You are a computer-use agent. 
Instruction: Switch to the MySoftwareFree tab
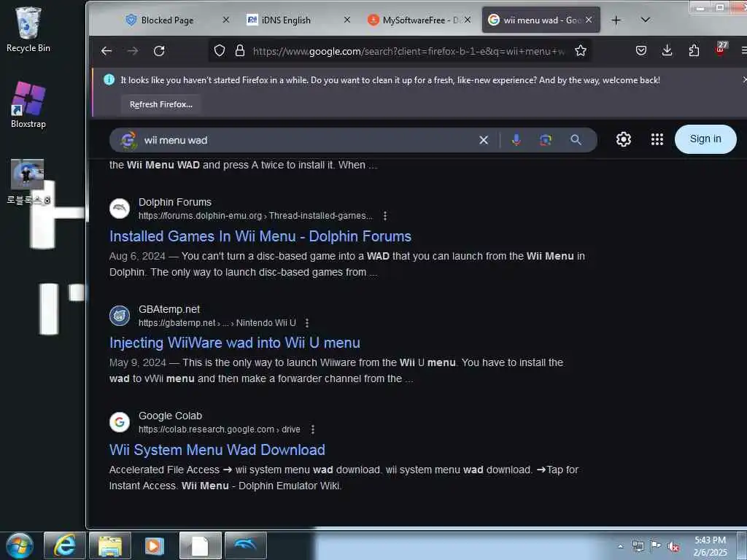414,20
